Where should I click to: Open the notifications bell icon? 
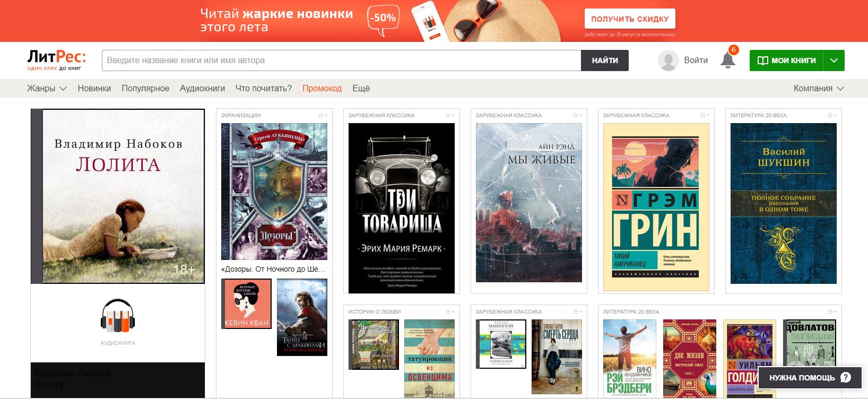[728, 60]
